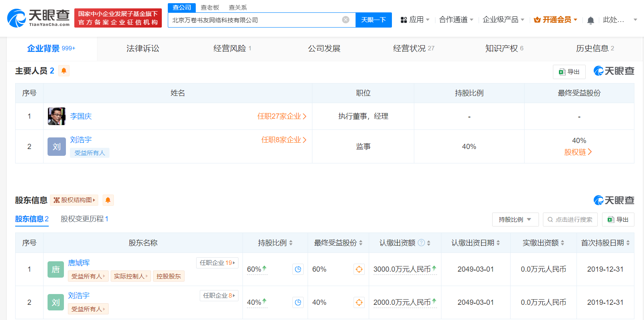Click 受益所有人 tag under 唐琥珲

pyautogui.click(x=88, y=276)
